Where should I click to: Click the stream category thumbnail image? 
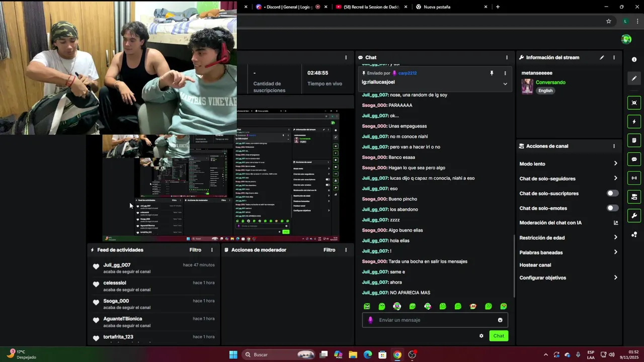(x=527, y=86)
